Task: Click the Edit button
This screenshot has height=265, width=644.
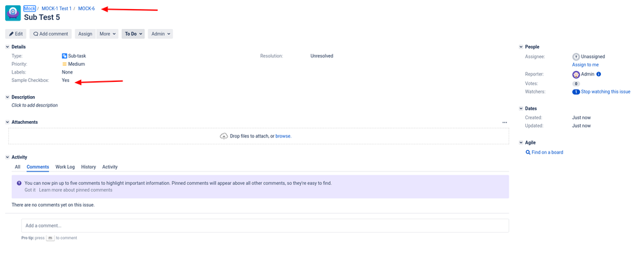Action: [x=16, y=34]
